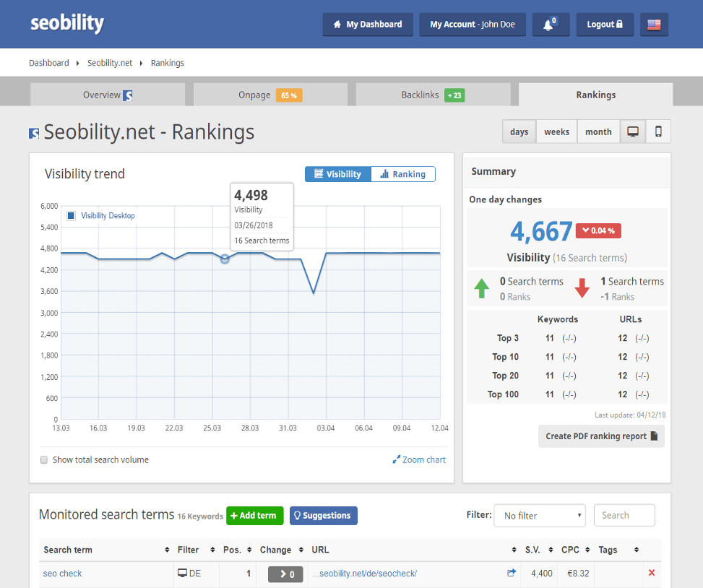Image resolution: width=703 pixels, height=588 pixels.
Task: Click the Top 100 row label
Action: coord(503,394)
